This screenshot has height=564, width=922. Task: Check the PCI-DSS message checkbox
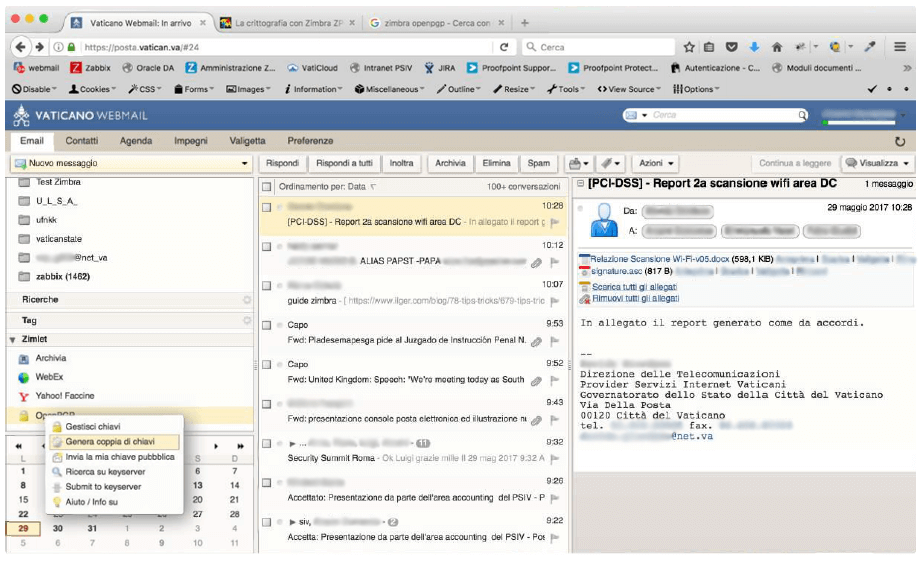coord(267,208)
